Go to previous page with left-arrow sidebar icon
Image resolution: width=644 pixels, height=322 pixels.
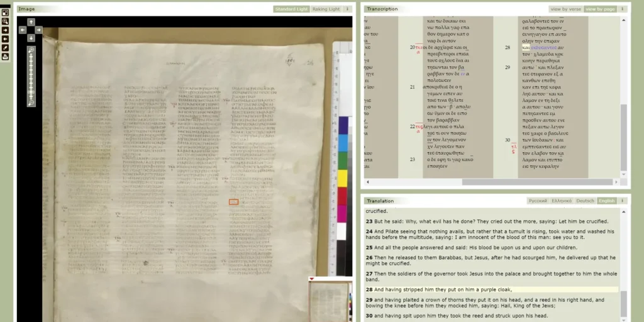[x=5, y=39]
